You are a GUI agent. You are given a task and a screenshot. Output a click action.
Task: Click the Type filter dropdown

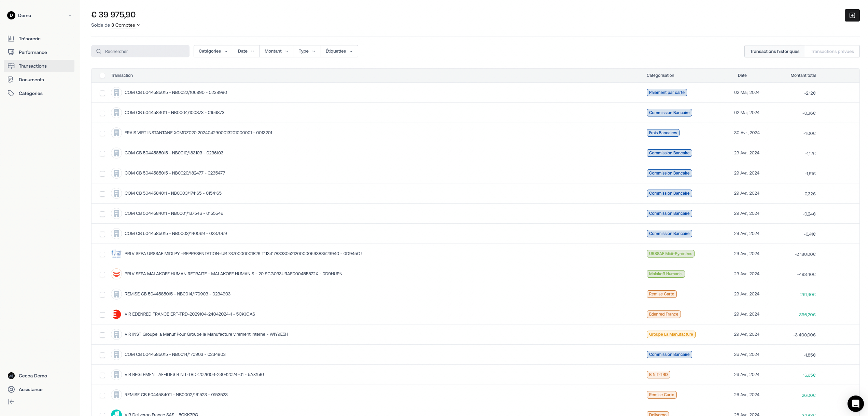click(x=306, y=51)
